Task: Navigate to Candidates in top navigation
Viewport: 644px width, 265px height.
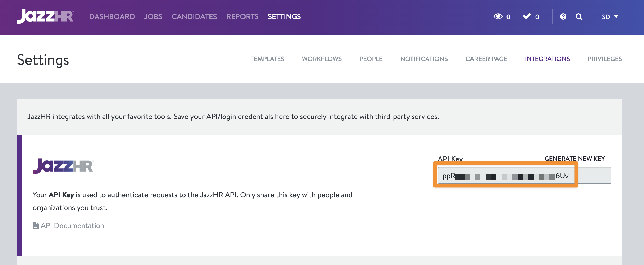Action: (194, 16)
